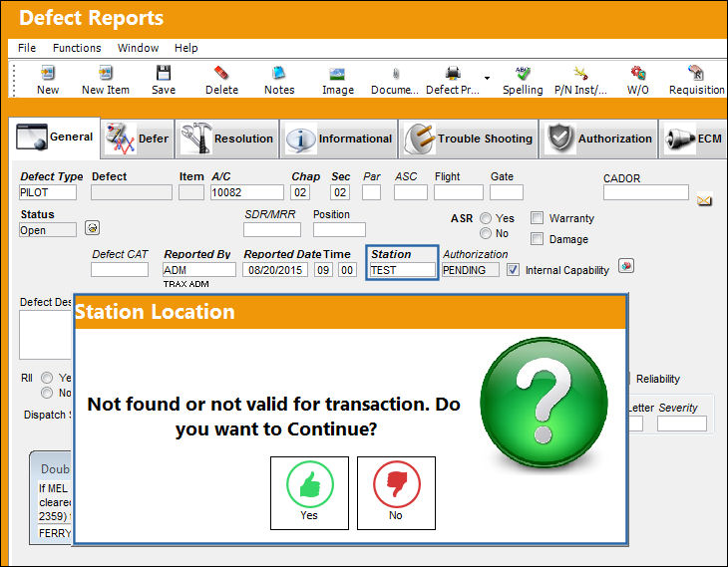Click the ASC field
The image size is (728, 567).
click(x=411, y=192)
